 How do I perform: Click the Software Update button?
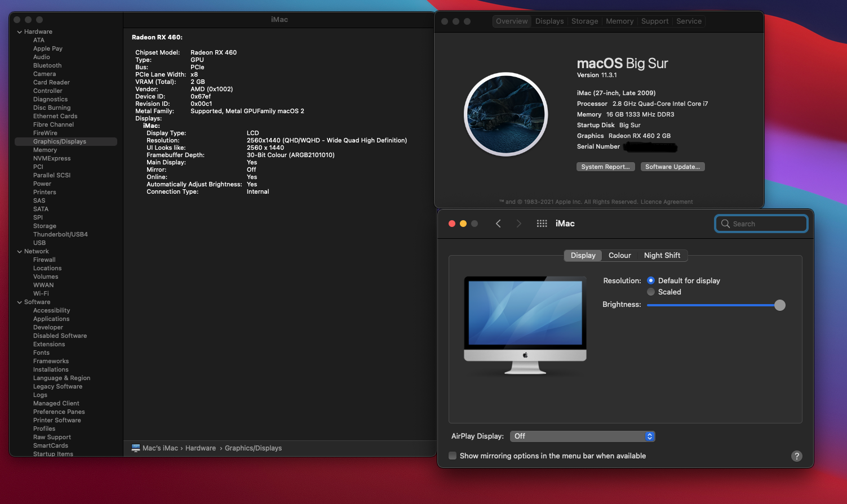click(x=673, y=167)
